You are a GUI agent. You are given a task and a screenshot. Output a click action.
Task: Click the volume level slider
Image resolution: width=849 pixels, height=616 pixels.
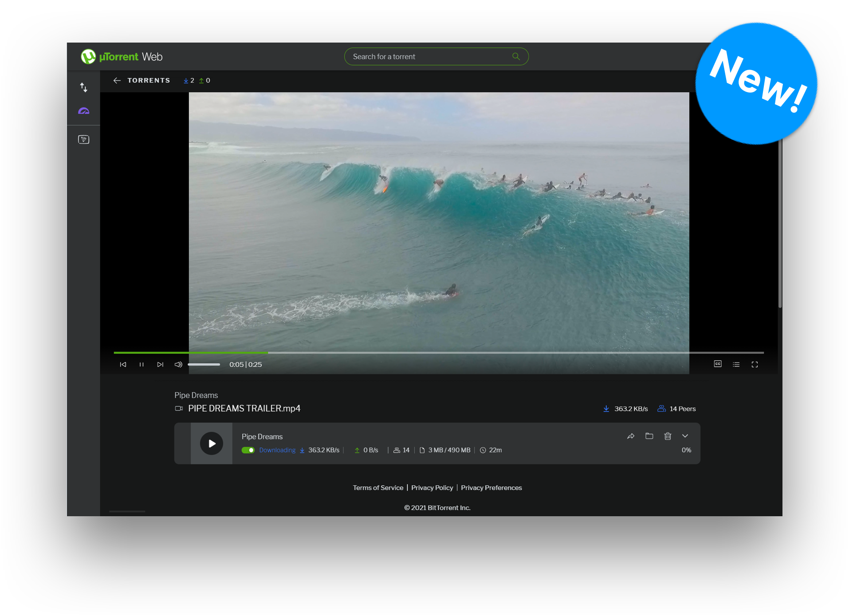(x=204, y=365)
